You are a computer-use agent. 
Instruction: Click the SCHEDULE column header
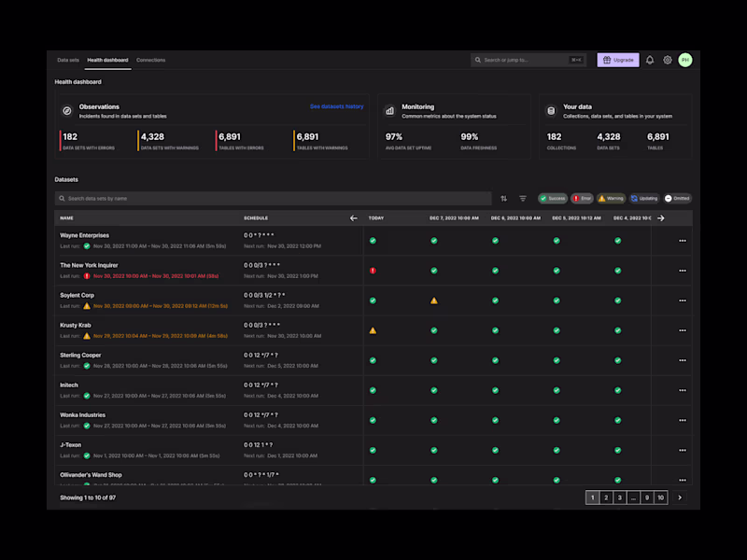[256, 218]
